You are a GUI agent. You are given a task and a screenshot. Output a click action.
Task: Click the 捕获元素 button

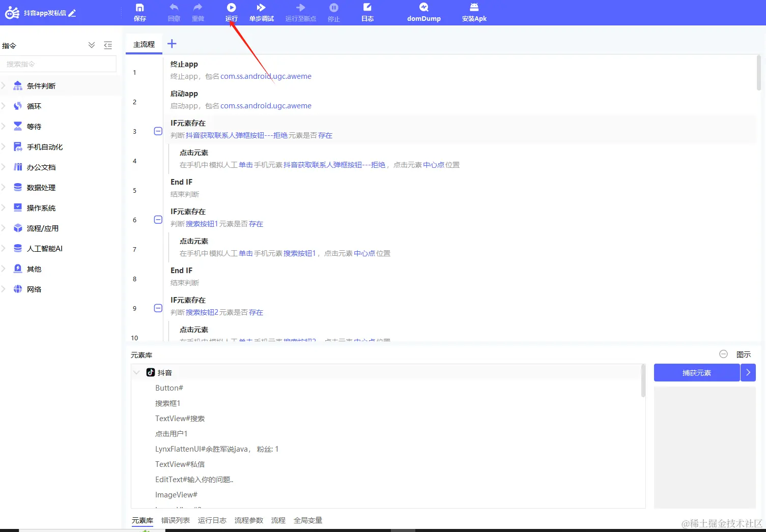[x=697, y=373]
